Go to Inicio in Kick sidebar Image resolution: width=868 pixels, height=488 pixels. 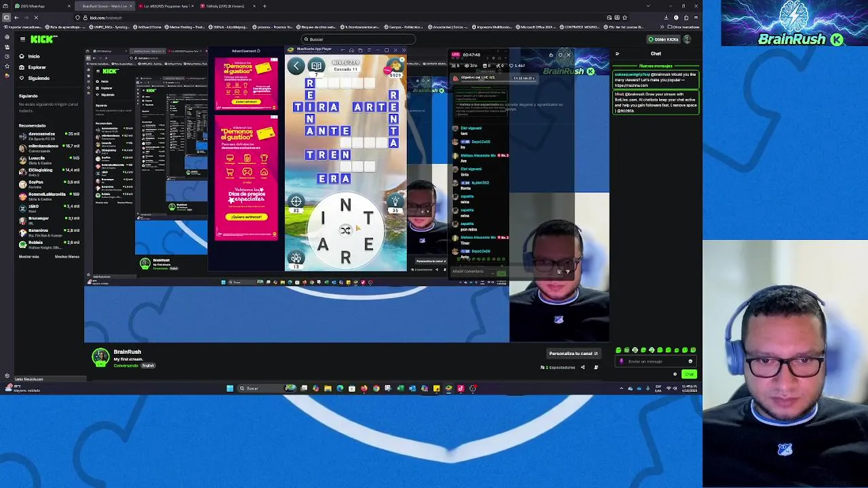pyautogui.click(x=33, y=56)
